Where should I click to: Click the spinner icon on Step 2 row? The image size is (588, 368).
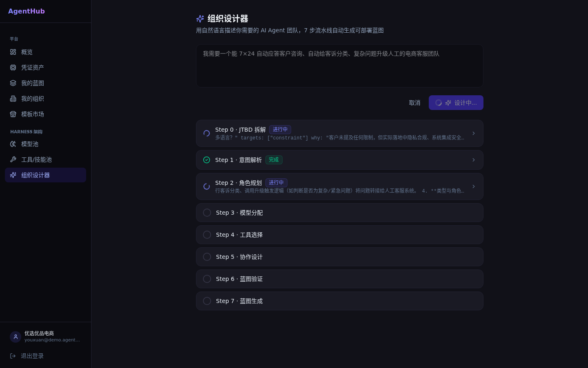[x=207, y=186]
